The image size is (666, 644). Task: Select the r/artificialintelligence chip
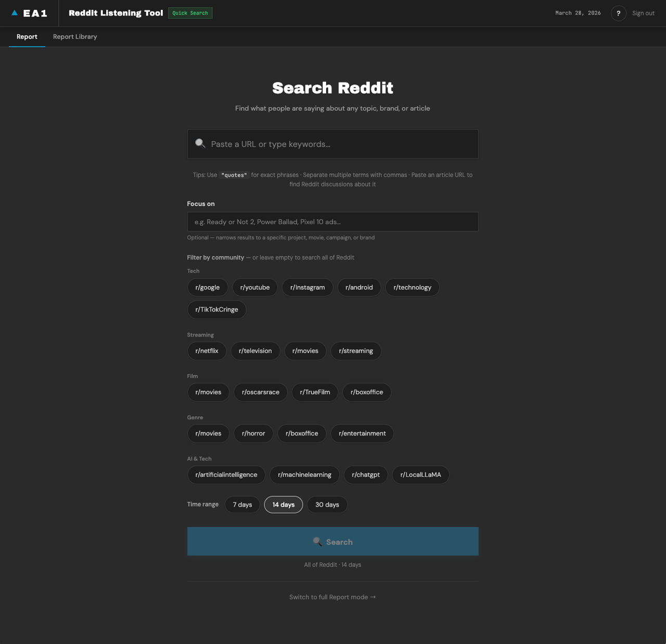[x=226, y=474]
